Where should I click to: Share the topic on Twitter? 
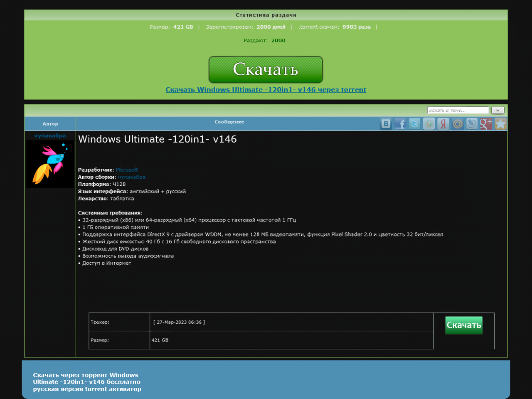point(415,123)
